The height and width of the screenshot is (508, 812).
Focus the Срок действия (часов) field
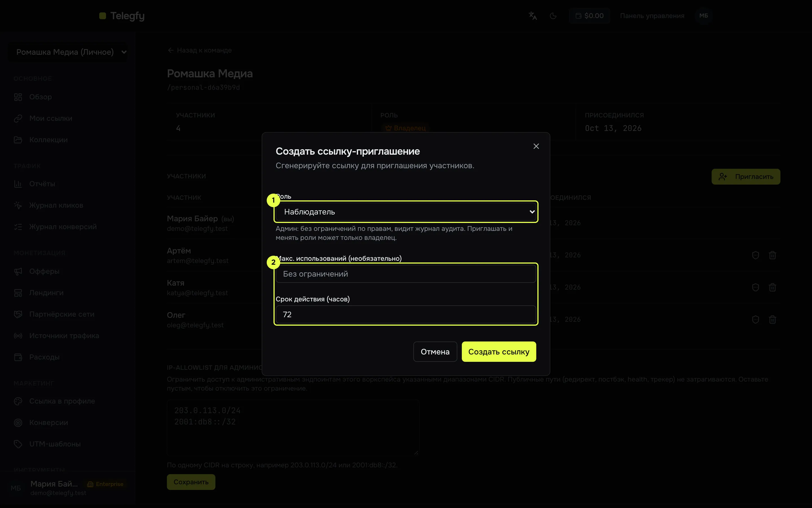tap(406, 314)
